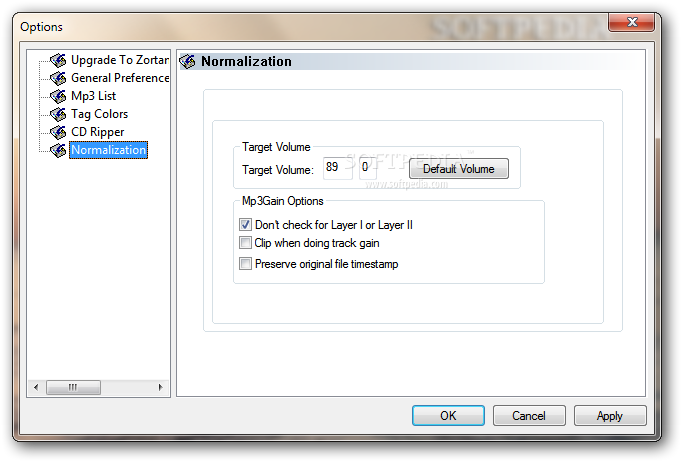Select the Normalization tree item
Screen dimensions: 682x462
click(x=108, y=150)
